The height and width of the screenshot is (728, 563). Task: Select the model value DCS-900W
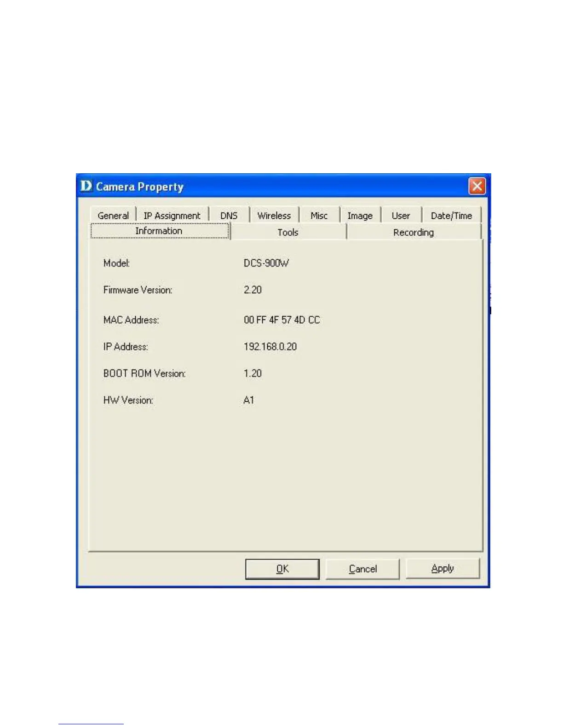pyautogui.click(x=266, y=263)
